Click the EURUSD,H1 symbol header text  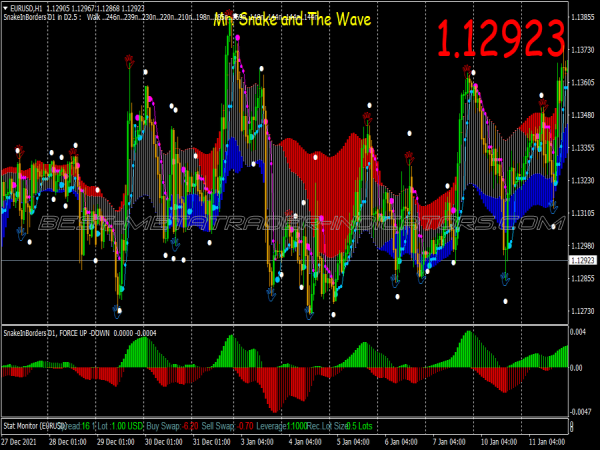[26, 8]
